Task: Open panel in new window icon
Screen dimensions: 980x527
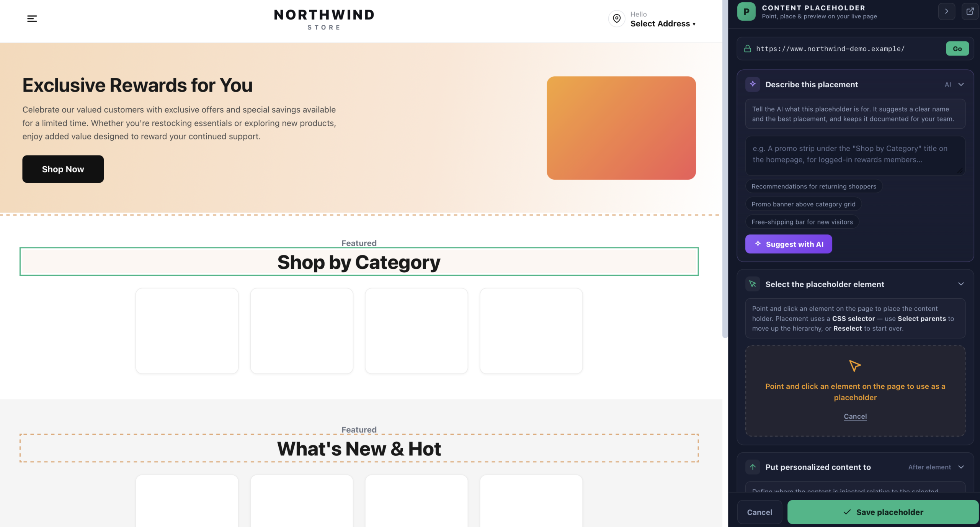Action: (970, 11)
